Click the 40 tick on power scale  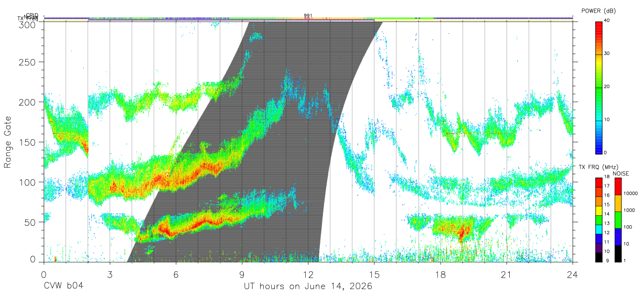pos(606,21)
